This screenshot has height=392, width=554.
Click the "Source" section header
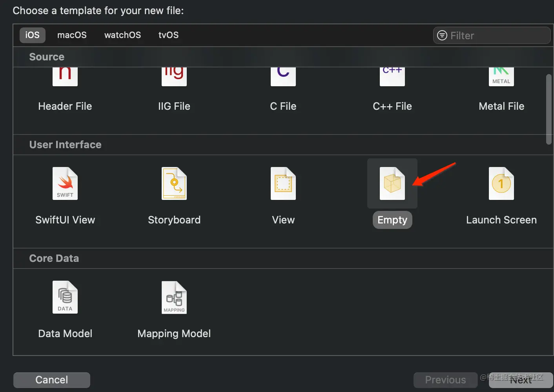click(47, 57)
